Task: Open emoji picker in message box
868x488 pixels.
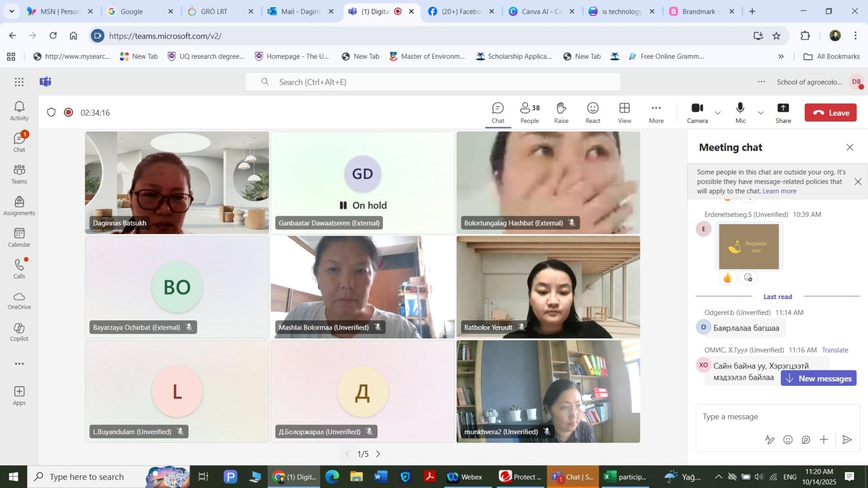Action: coord(787,439)
